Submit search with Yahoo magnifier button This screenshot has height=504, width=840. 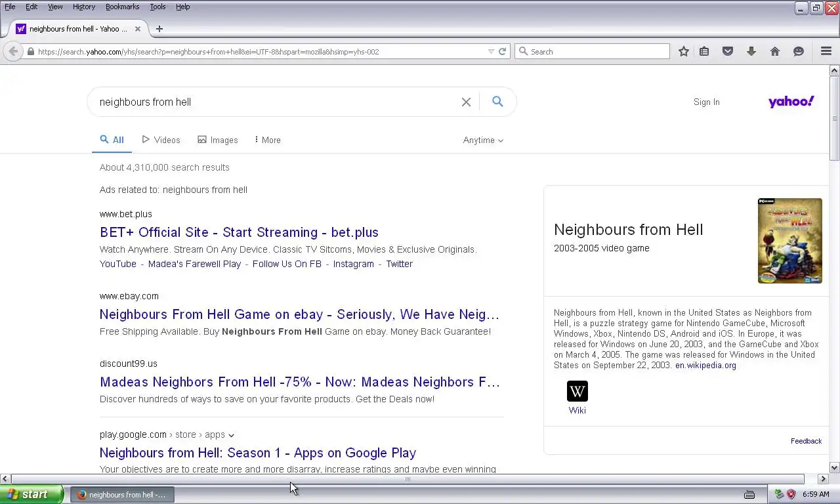497,102
